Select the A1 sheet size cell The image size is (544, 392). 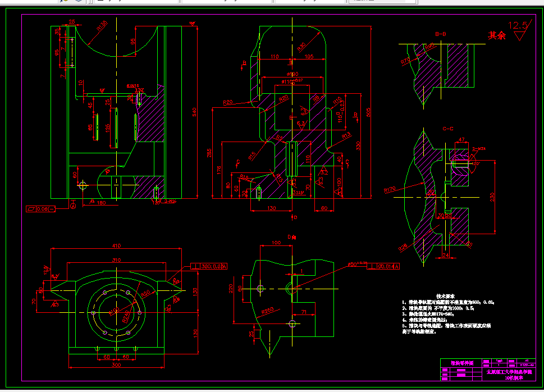[x=527, y=361]
